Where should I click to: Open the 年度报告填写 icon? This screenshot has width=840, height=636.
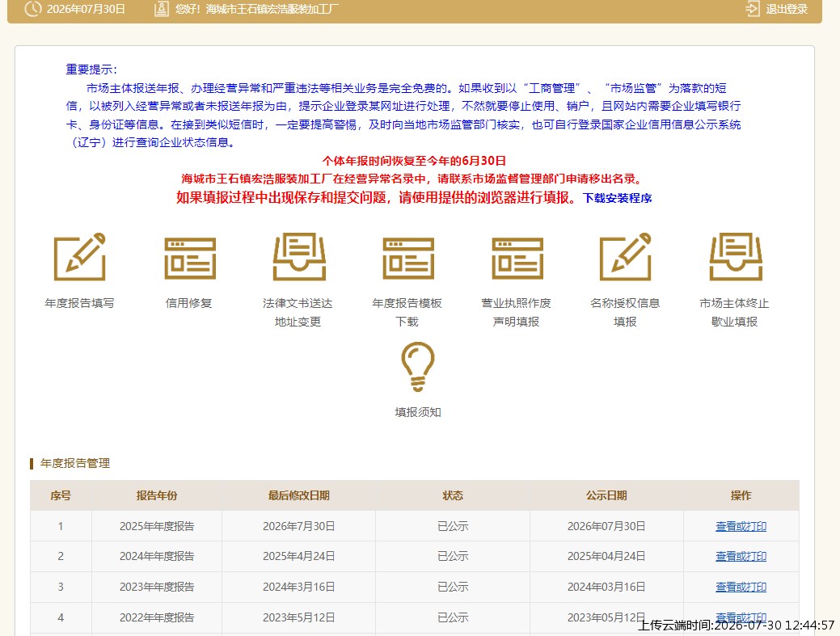click(x=80, y=256)
